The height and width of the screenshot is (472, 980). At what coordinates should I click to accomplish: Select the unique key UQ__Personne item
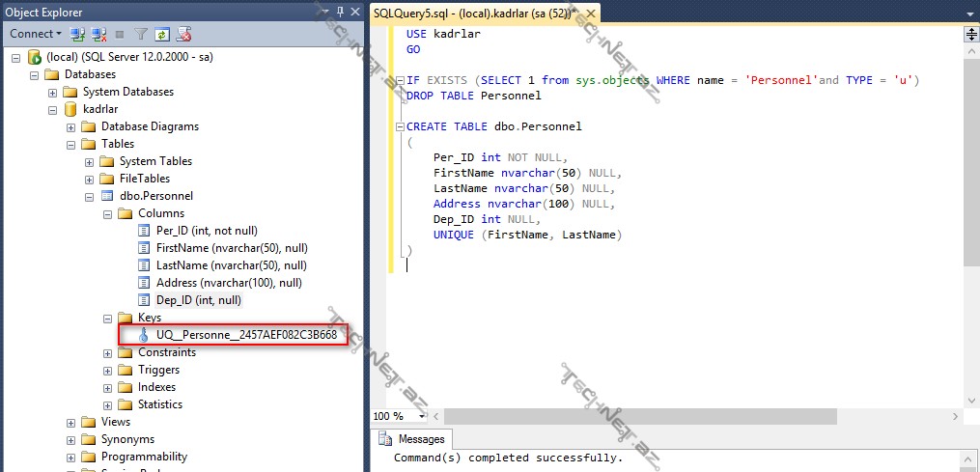pos(245,335)
